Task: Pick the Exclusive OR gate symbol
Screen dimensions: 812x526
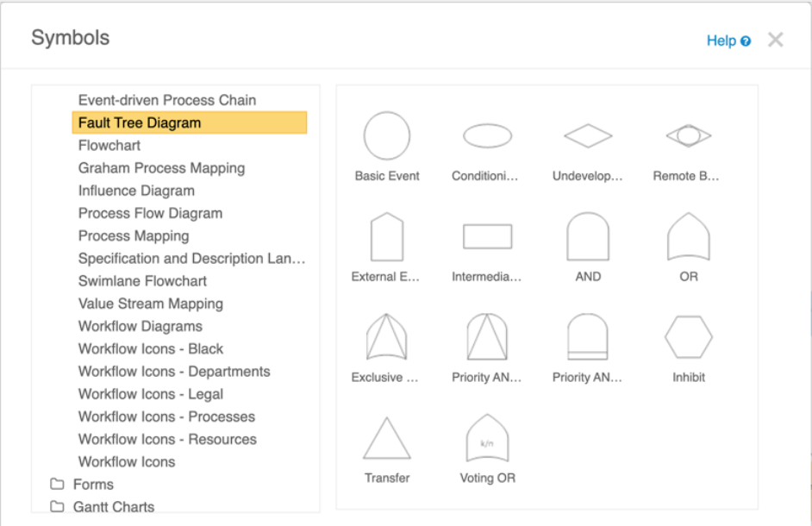Action: click(386, 338)
